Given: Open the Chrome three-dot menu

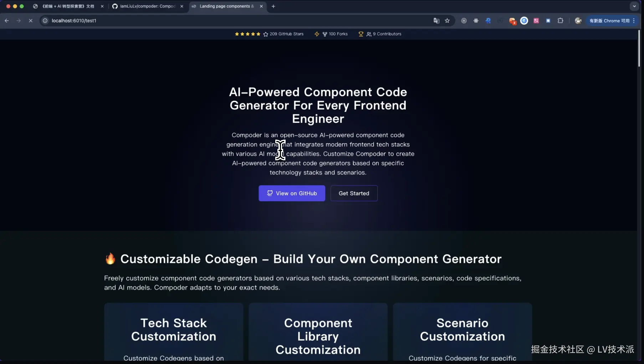Looking at the screenshot, I should tap(634, 21).
